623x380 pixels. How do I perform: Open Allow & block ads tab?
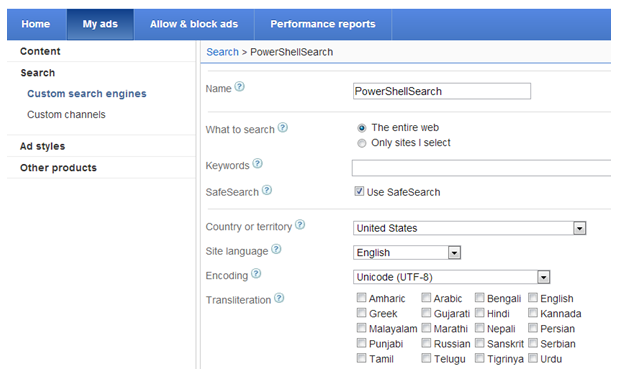tap(194, 24)
